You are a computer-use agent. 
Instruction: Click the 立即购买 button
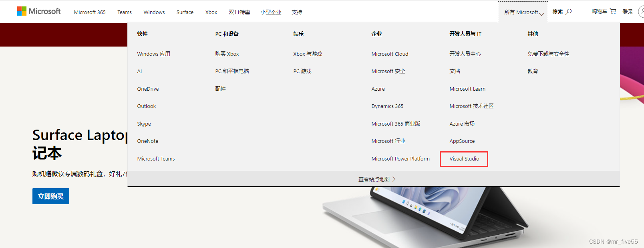(x=51, y=196)
